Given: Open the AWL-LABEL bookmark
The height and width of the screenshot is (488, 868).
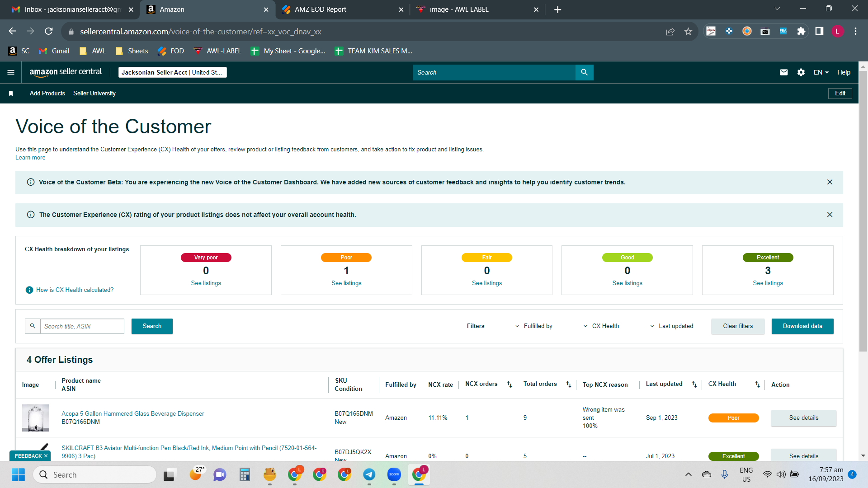Looking at the screenshot, I should (217, 51).
